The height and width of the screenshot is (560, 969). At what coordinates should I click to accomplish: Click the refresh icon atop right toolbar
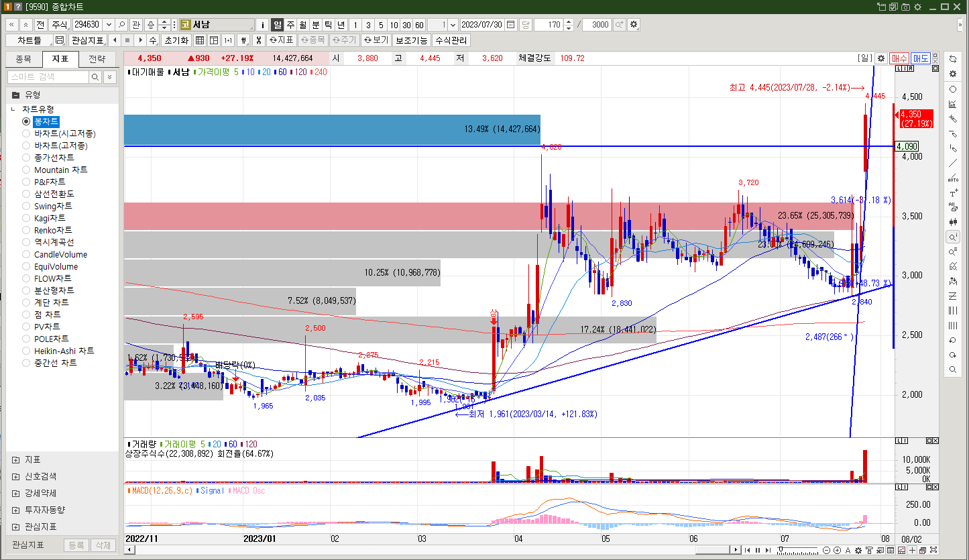[x=953, y=59]
